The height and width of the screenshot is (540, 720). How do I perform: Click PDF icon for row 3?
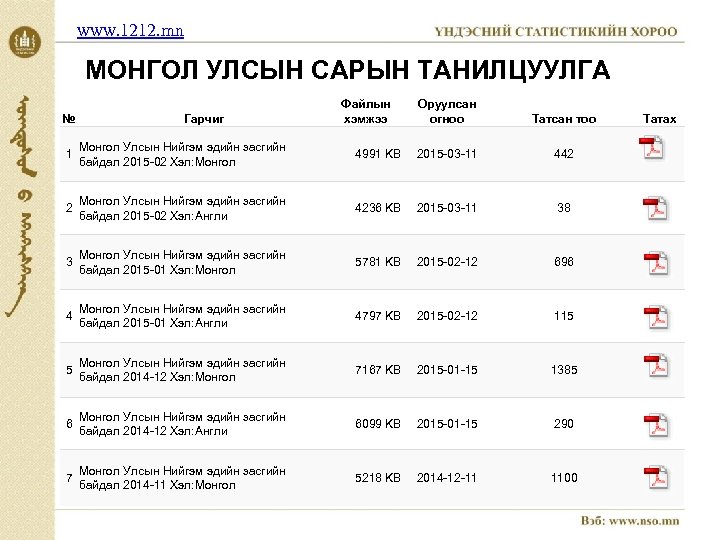[x=655, y=263]
